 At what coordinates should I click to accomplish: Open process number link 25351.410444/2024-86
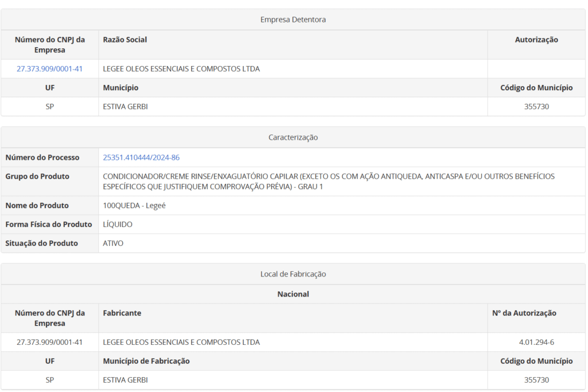click(x=141, y=157)
